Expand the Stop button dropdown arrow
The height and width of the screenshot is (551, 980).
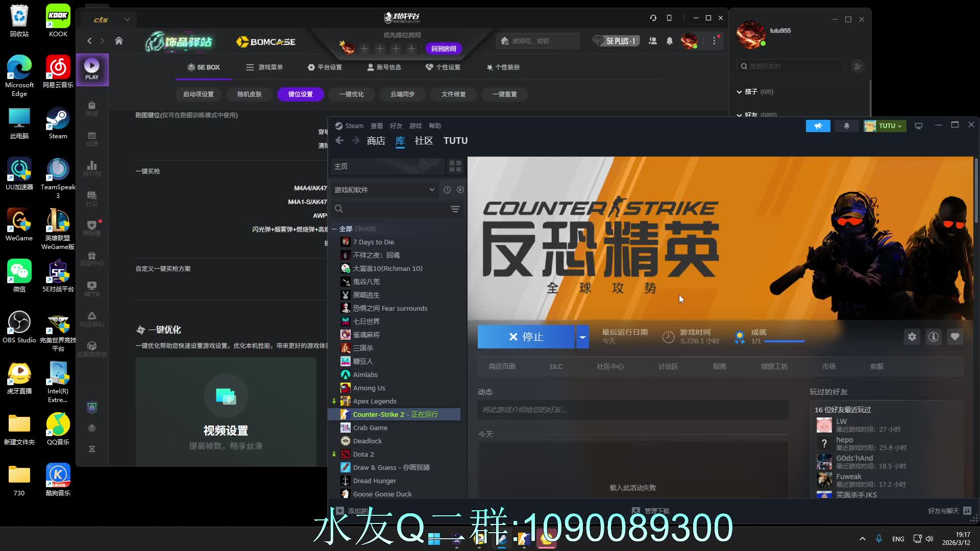[582, 337]
